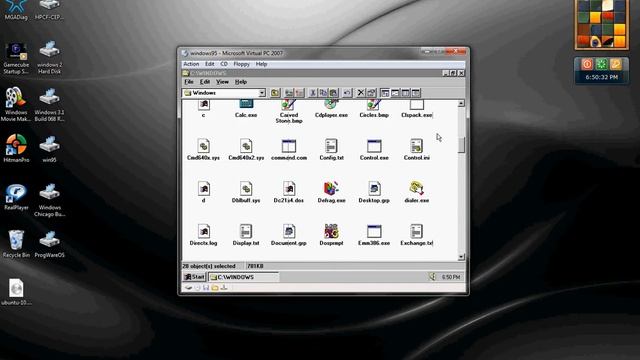Select the Config.txt file icon

[x=331, y=149]
